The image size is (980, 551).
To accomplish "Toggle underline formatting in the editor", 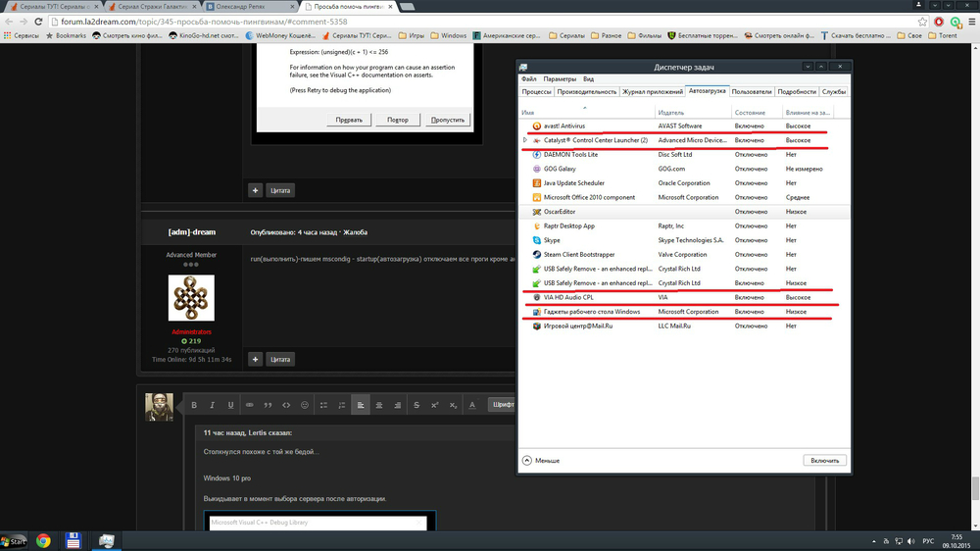I will click(x=231, y=405).
